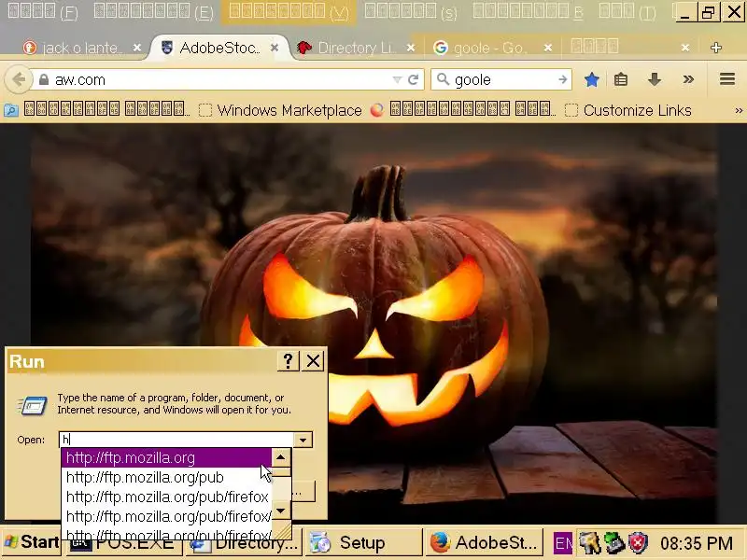This screenshot has width=747, height=560.
Task: Open the bookmarks list icon
Action: click(620, 79)
